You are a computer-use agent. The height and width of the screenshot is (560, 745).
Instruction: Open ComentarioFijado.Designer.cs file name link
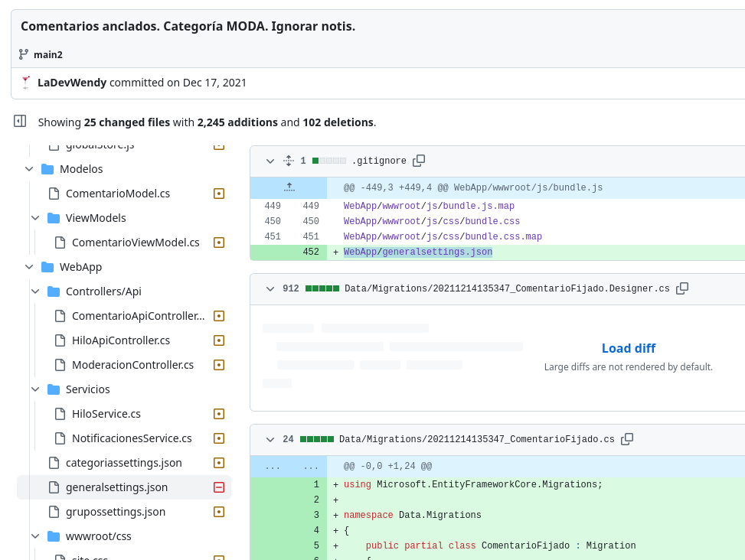pos(507,288)
